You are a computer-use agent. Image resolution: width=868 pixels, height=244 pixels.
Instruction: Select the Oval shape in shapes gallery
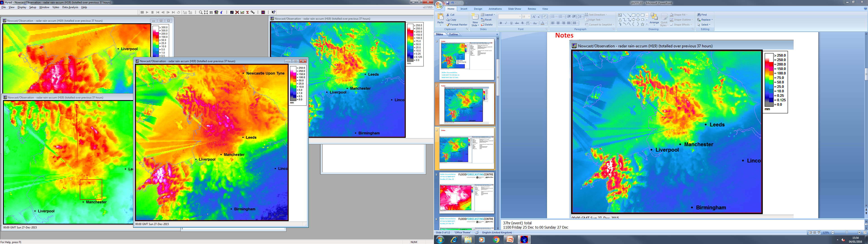click(638, 15)
